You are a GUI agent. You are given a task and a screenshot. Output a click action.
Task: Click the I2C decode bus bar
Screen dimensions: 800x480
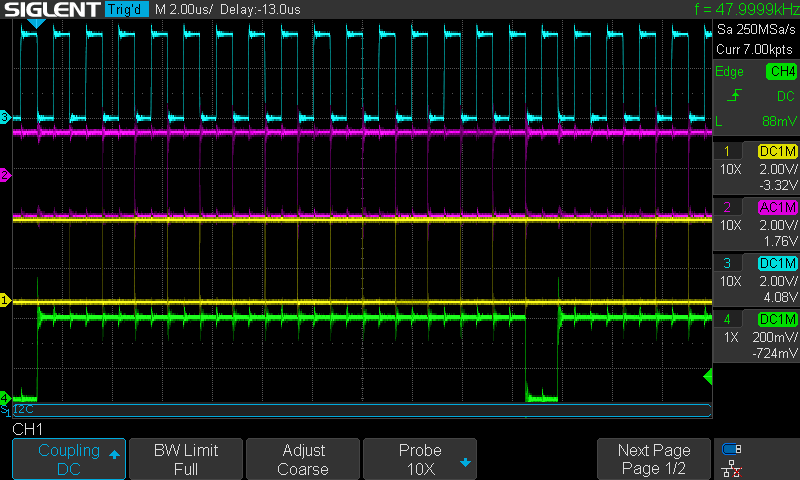pos(360,410)
